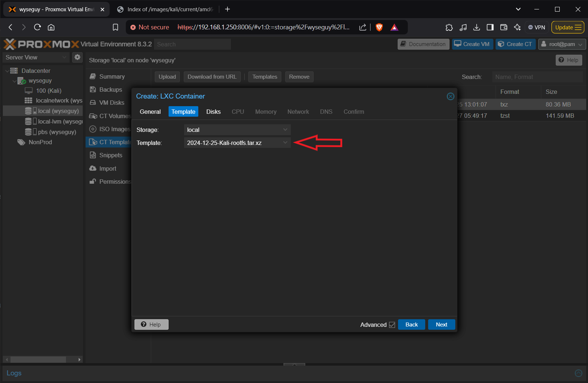Collapse the wyseguy node expander
This screenshot has width=588, height=383.
coord(15,81)
